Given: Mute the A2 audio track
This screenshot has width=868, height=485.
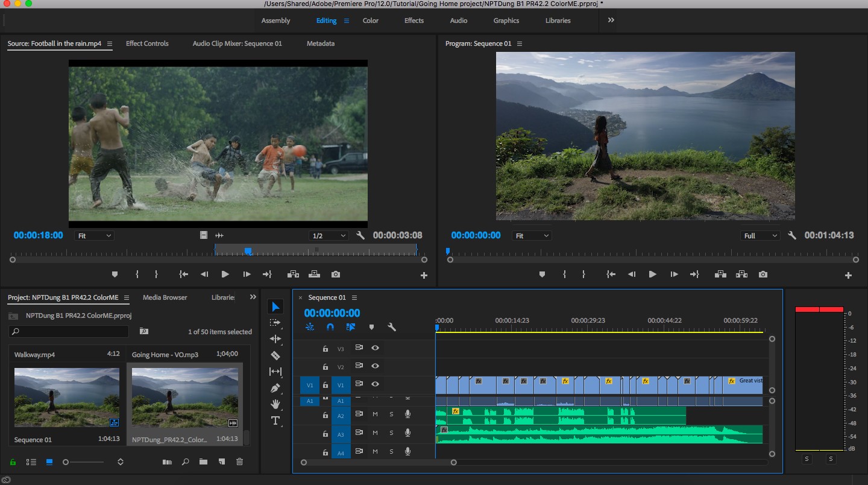Looking at the screenshot, I should [x=375, y=414].
